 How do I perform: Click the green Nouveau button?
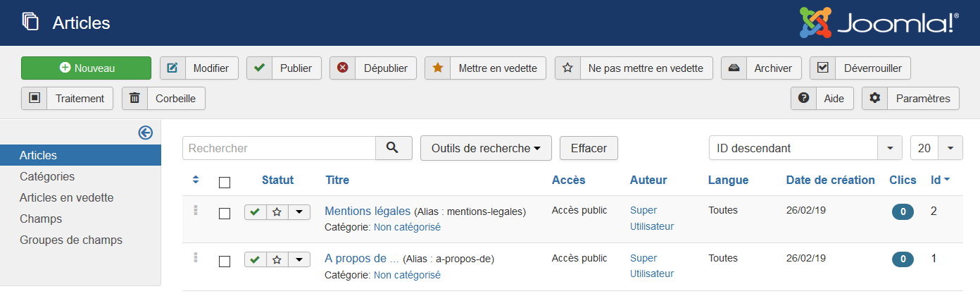tap(86, 68)
